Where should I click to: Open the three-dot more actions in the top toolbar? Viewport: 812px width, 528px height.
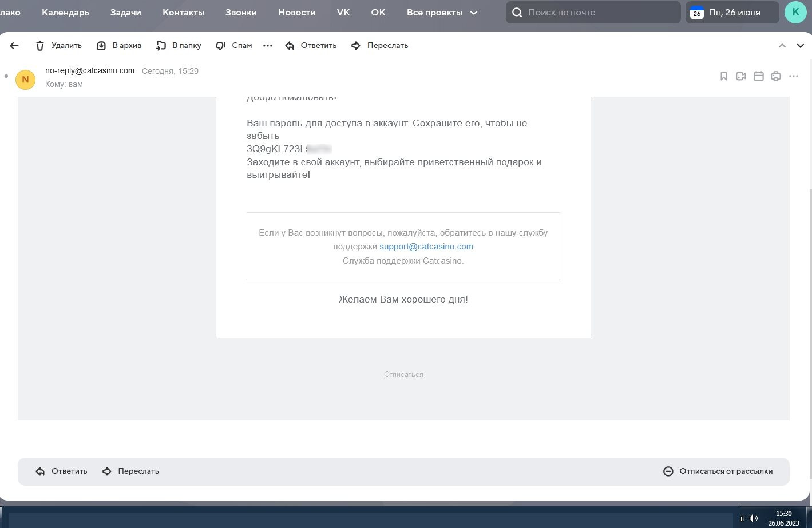pos(268,46)
